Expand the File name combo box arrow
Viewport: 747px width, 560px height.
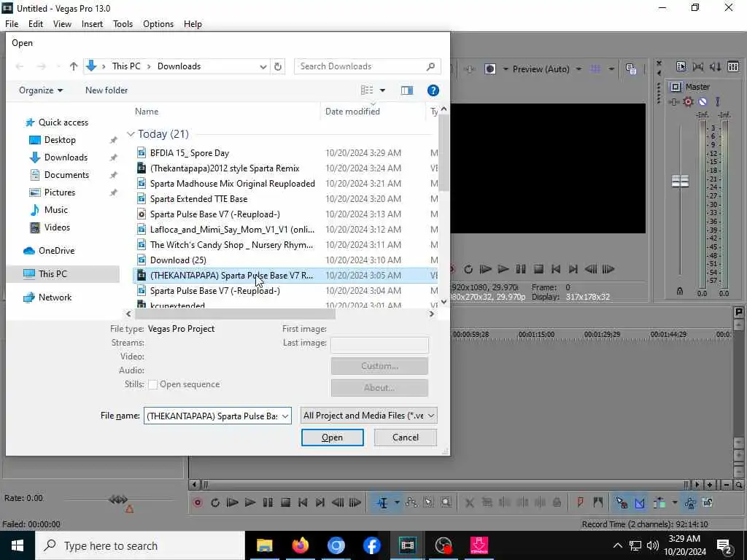click(x=285, y=416)
